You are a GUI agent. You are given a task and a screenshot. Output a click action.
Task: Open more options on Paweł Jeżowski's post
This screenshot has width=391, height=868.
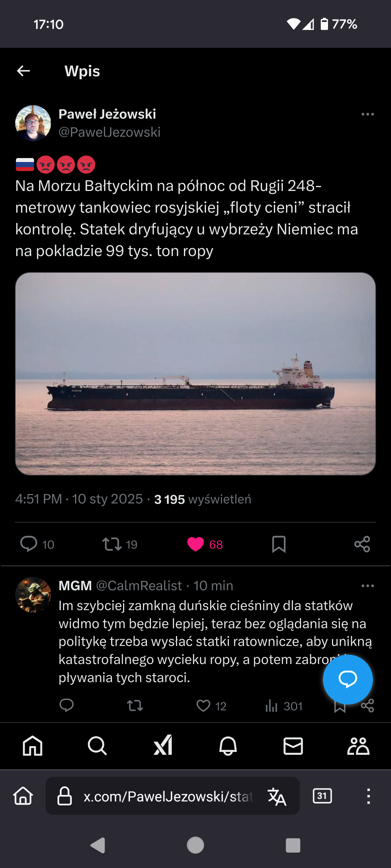click(x=367, y=114)
